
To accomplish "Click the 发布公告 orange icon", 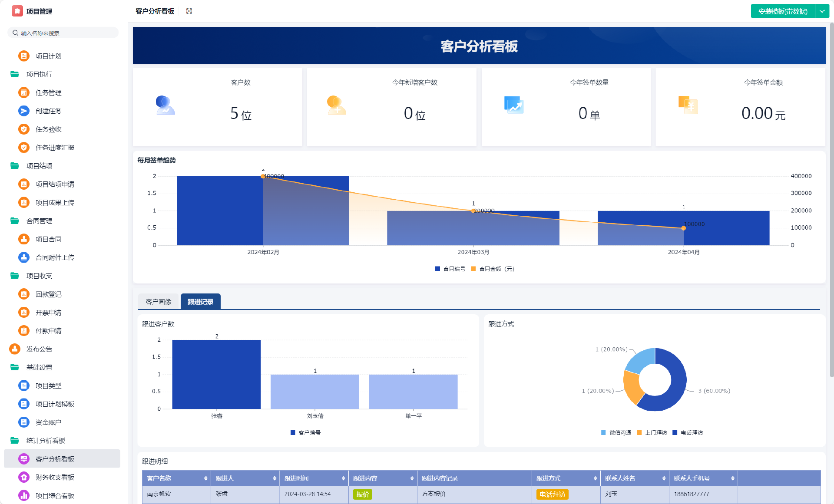I will (15, 349).
